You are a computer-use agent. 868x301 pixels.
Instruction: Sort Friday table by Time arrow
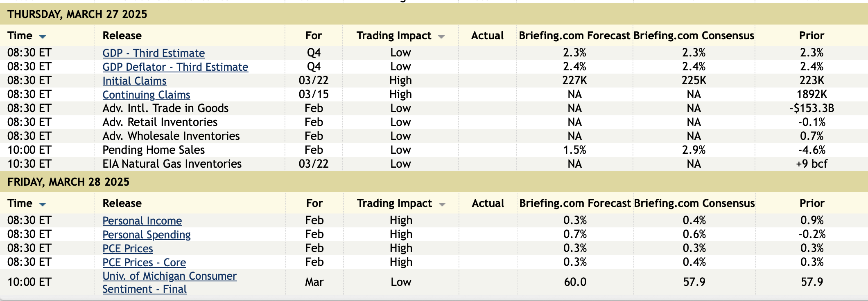click(43, 204)
